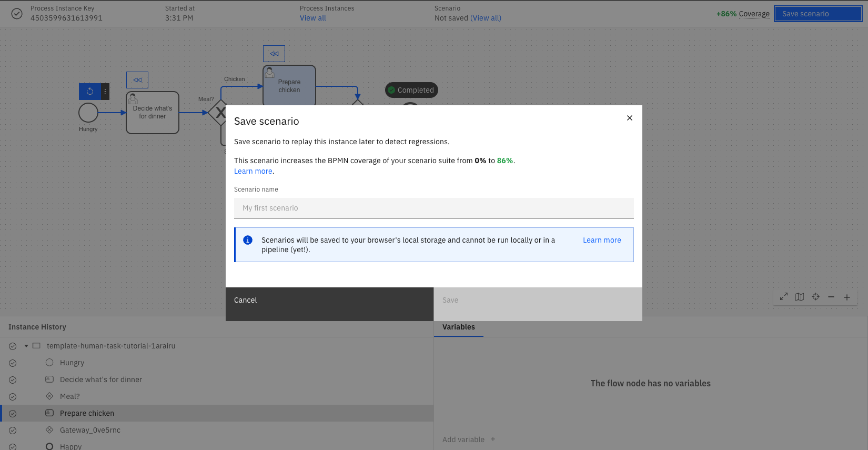Viewport: 868px width, 450px height.
Task: Toggle fullscreen view of the diagram
Action: (784, 297)
